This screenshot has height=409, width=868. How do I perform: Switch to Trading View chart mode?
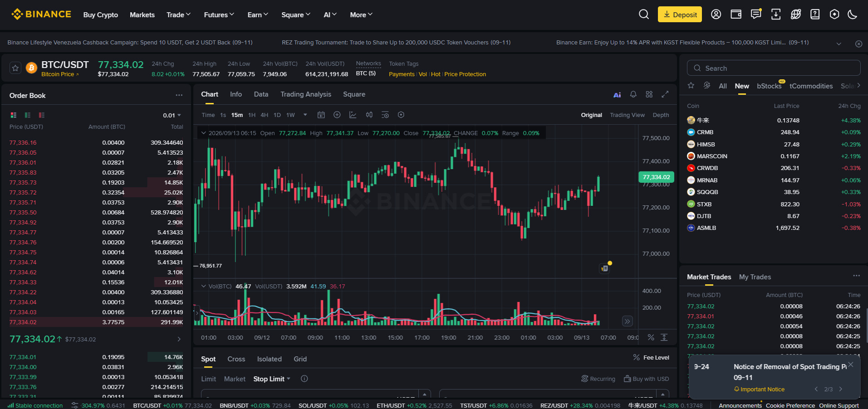pos(627,115)
